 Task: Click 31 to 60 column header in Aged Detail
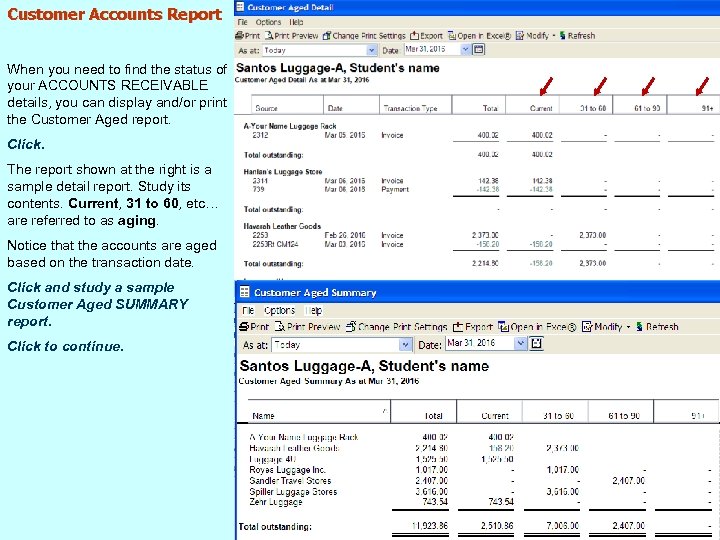(586, 105)
